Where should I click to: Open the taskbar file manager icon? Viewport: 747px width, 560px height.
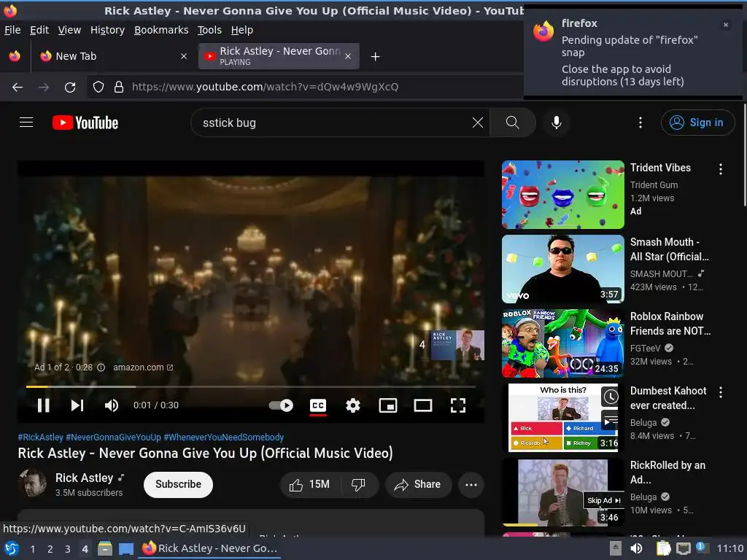pos(105,549)
